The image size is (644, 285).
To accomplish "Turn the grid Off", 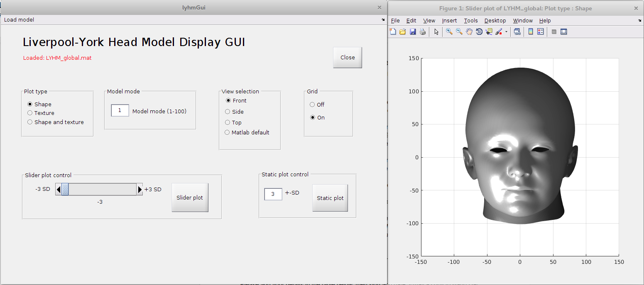I will point(313,105).
